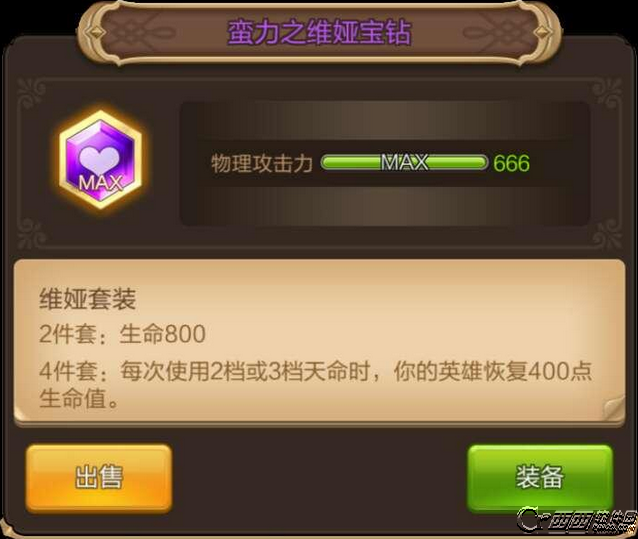Click the 出售 sell button
This screenshot has height=539, width=638.
pyautogui.click(x=99, y=478)
